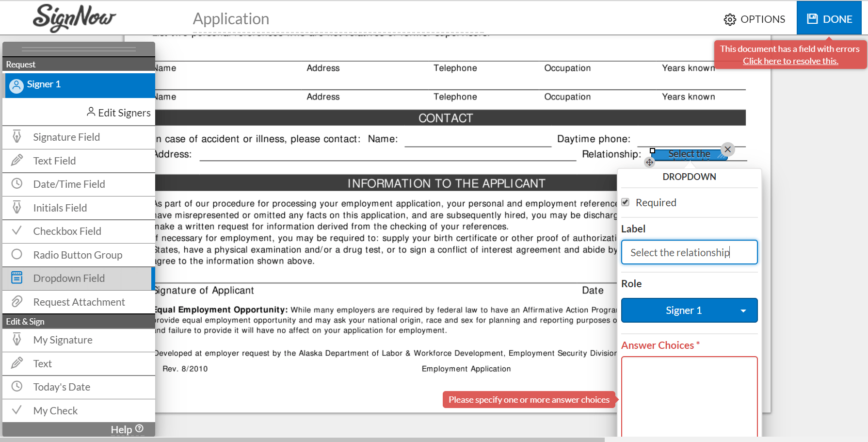Viewport: 868px width, 442px height.
Task: Select My Signature tool
Action: pyautogui.click(x=79, y=340)
